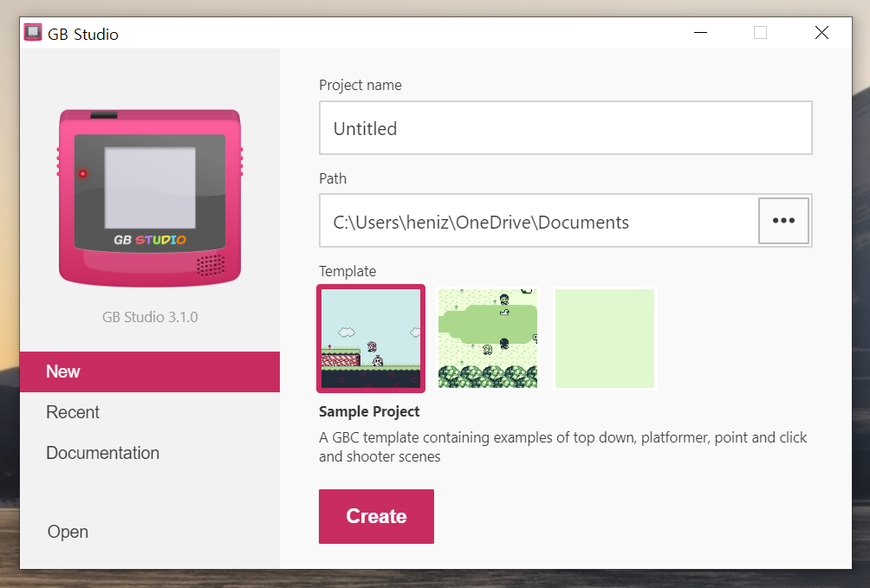
Task: Click Open in the sidebar
Action: pyautogui.click(x=68, y=532)
